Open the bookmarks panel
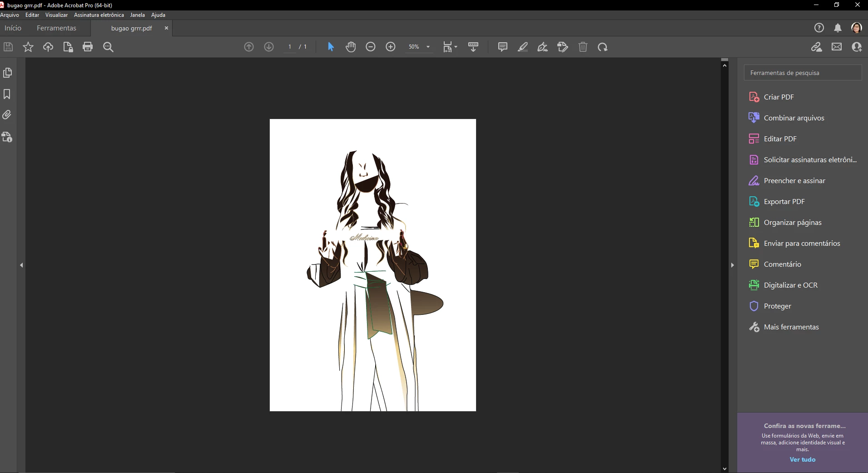The width and height of the screenshot is (868, 473). point(7,94)
